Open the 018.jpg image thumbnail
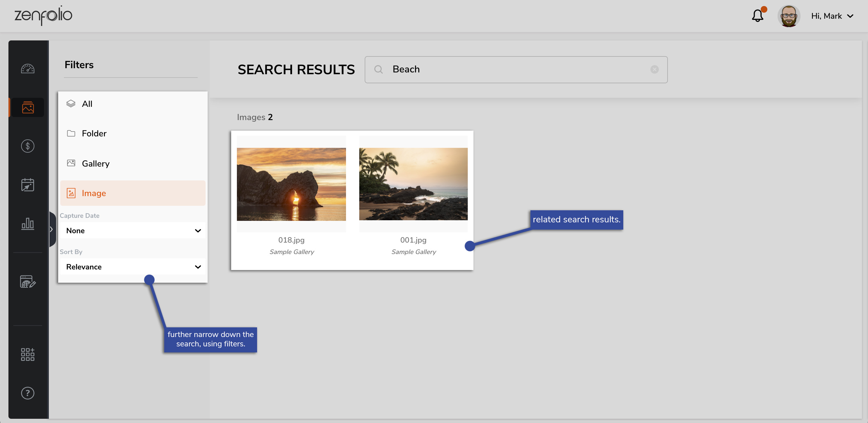 (x=291, y=184)
